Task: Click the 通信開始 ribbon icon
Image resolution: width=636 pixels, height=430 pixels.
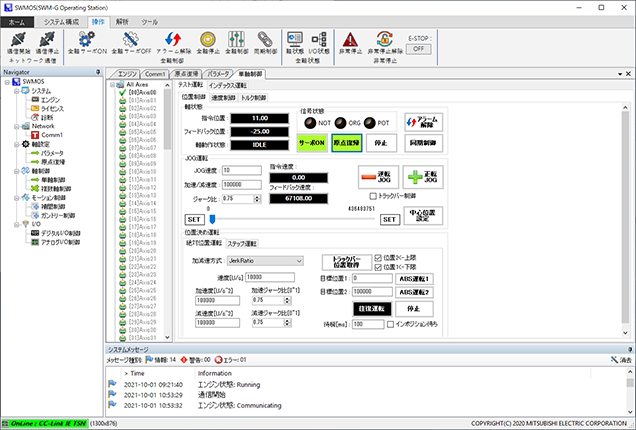Action: (18, 40)
